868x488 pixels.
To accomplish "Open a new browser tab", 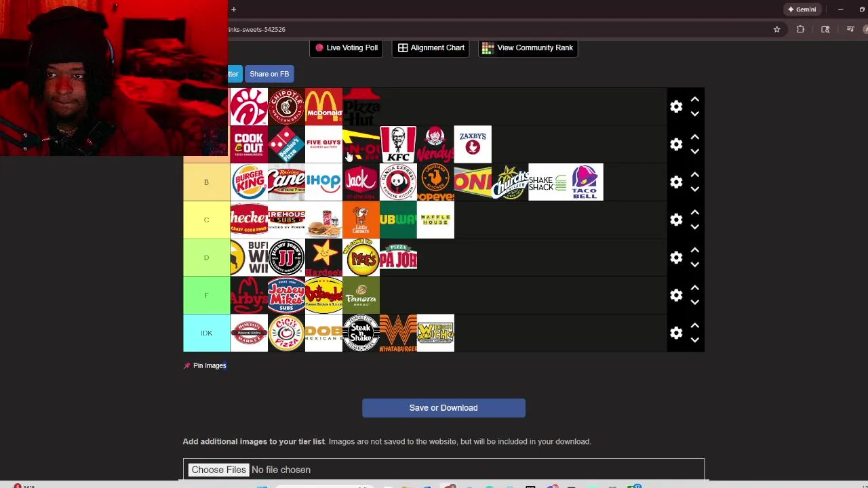I will click(x=233, y=9).
